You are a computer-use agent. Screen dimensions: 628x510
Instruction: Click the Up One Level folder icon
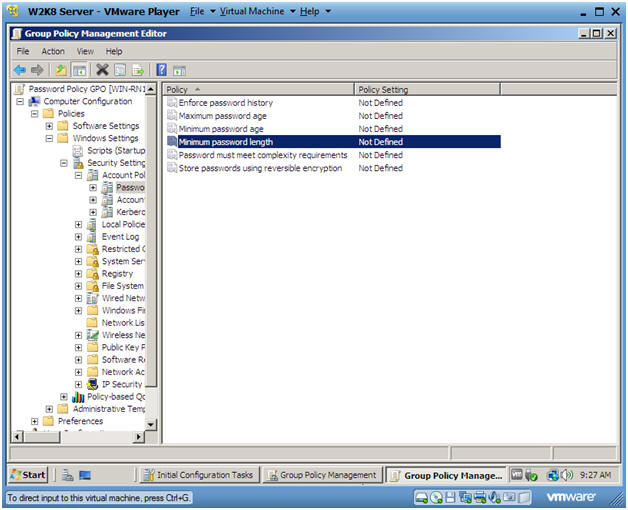pyautogui.click(x=61, y=70)
